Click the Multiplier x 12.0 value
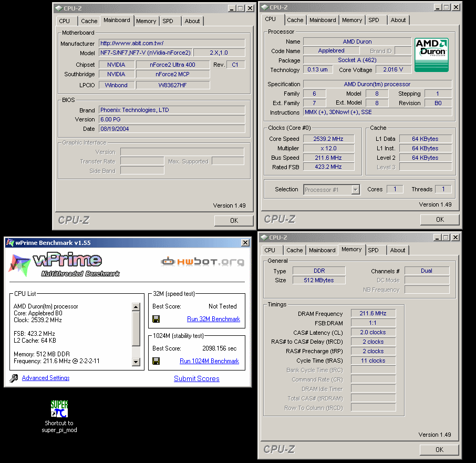 point(328,148)
